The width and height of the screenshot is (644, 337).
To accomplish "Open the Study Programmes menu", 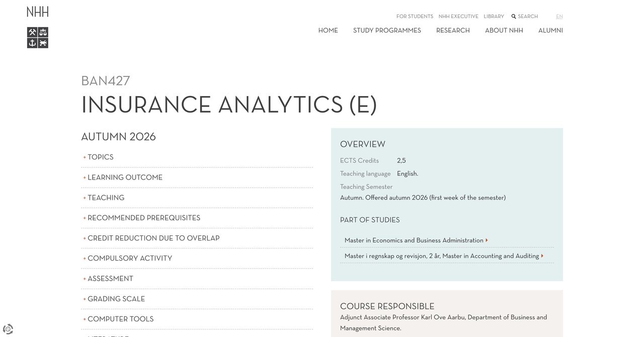I will point(387,31).
